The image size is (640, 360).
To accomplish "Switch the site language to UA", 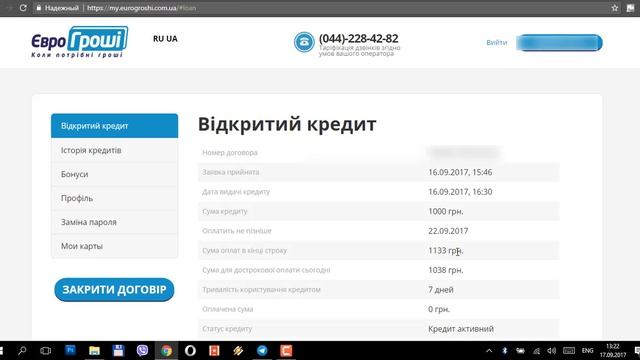I will [172, 39].
